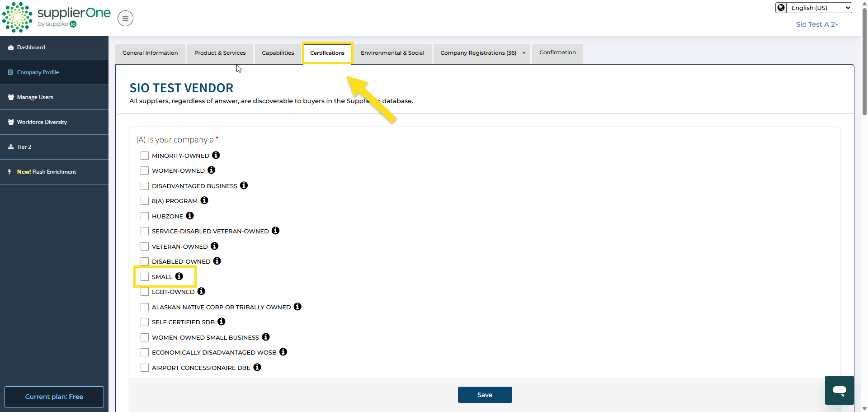Image resolution: width=868 pixels, height=412 pixels.
Task: Open the chat support widget icon
Action: pos(839,390)
